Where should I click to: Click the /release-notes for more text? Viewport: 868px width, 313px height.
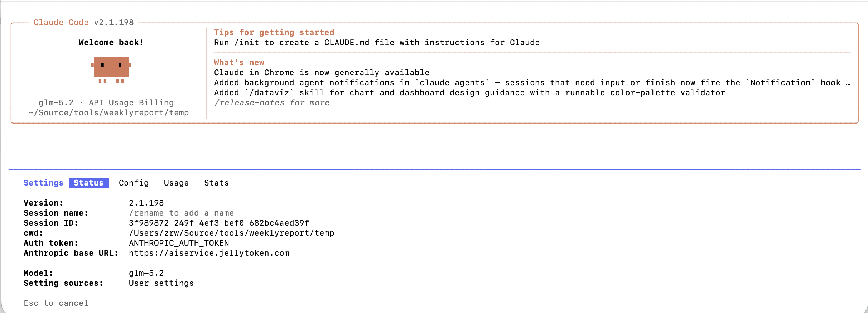pos(272,103)
